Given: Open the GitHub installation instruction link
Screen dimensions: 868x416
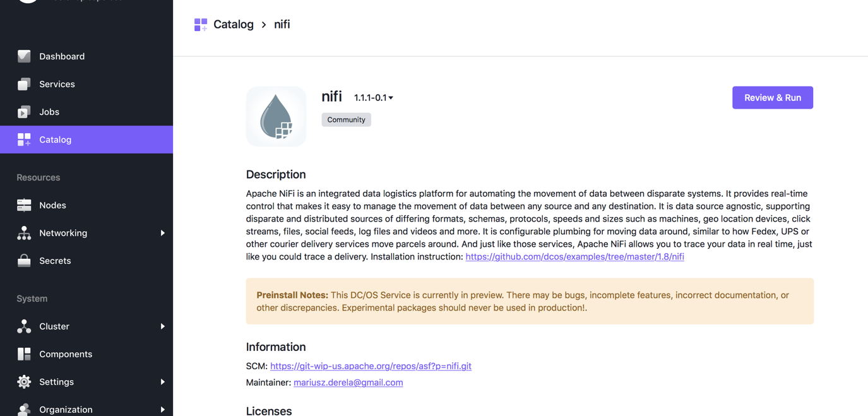Looking at the screenshot, I should pos(574,257).
